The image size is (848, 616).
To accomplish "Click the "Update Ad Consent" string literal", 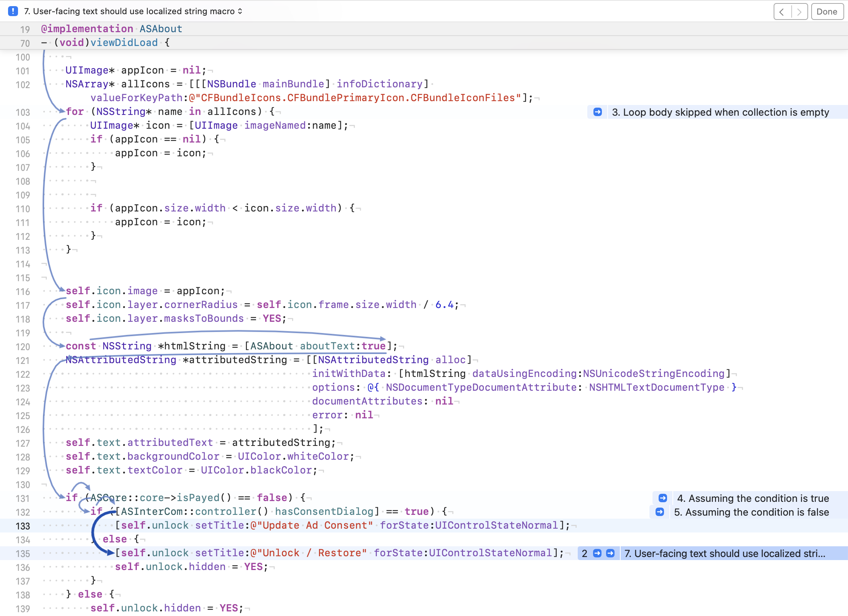I will (312, 525).
